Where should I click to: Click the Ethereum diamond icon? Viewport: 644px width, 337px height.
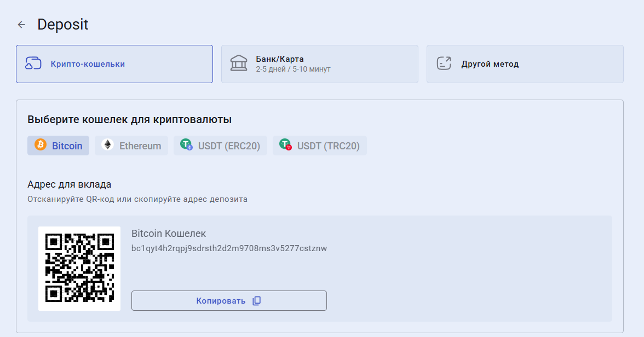tap(107, 145)
